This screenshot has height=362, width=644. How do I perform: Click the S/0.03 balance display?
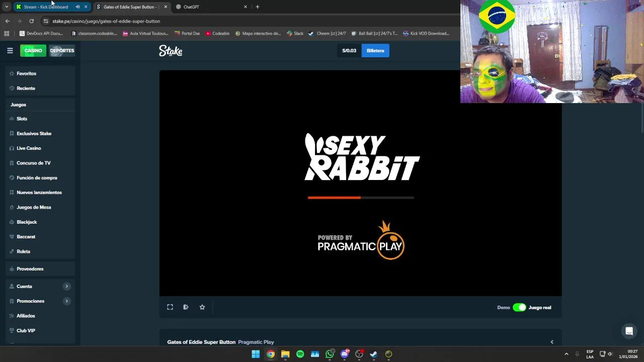click(349, 51)
